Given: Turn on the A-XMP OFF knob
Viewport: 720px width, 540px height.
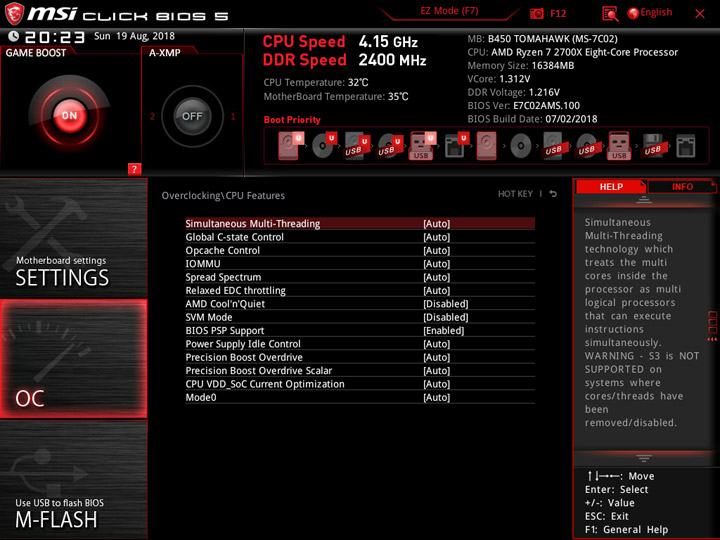Looking at the screenshot, I should (192, 116).
